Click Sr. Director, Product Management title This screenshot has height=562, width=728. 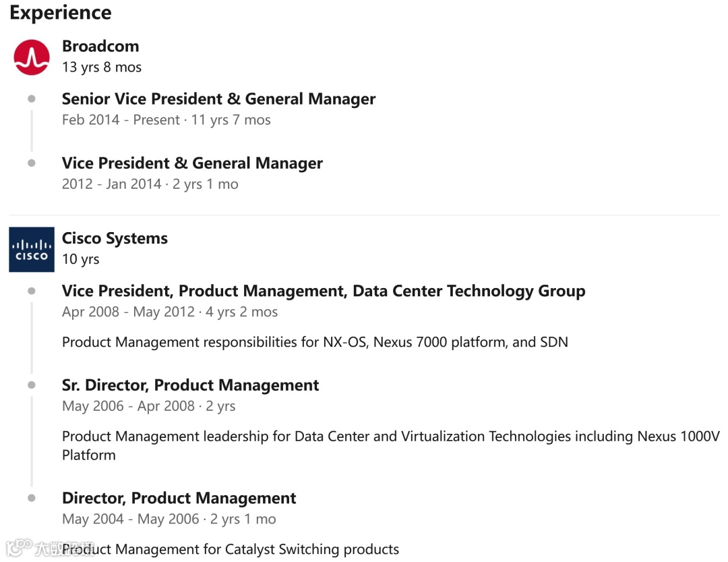pos(190,386)
